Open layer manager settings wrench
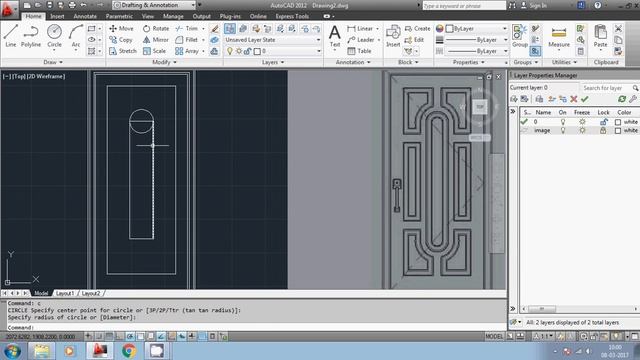This screenshot has width=640, height=360. (x=633, y=99)
